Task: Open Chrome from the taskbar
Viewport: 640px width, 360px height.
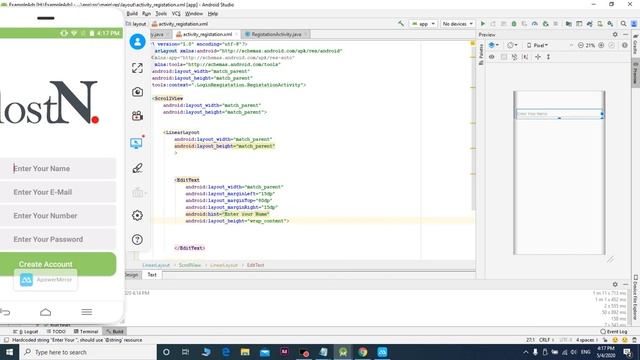Action: coord(363,352)
